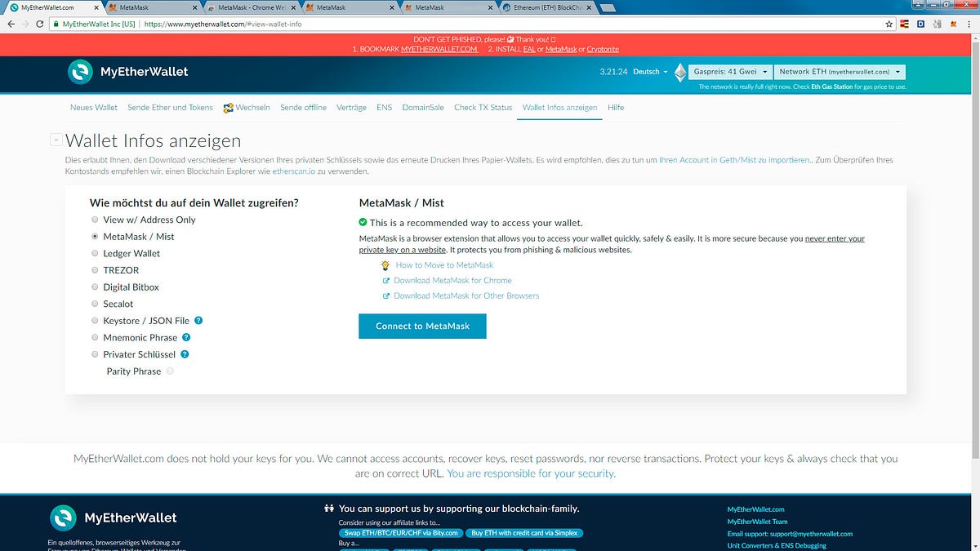This screenshot has height=551, width=980.
Task: Click Buy ETH with credit card via Simplex
Action: coord(524,533)
